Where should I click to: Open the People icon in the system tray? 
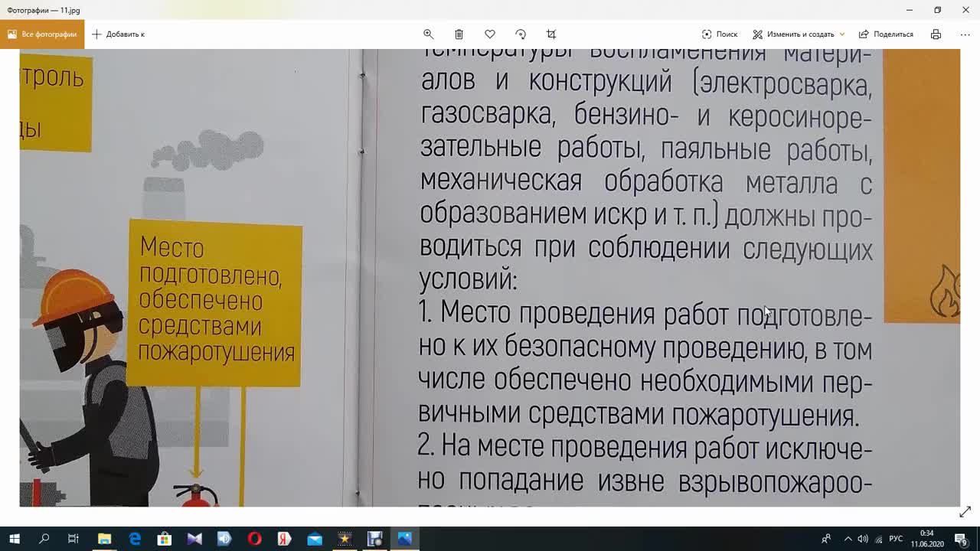coord(826,539)
